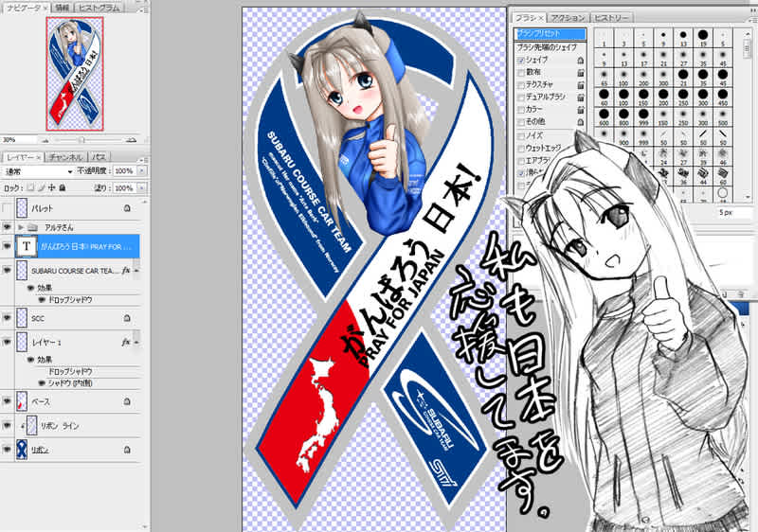Choose the soft round 65 brush preset
The height and width of the screenshot is (532, 758).
[x=604, y=78]
